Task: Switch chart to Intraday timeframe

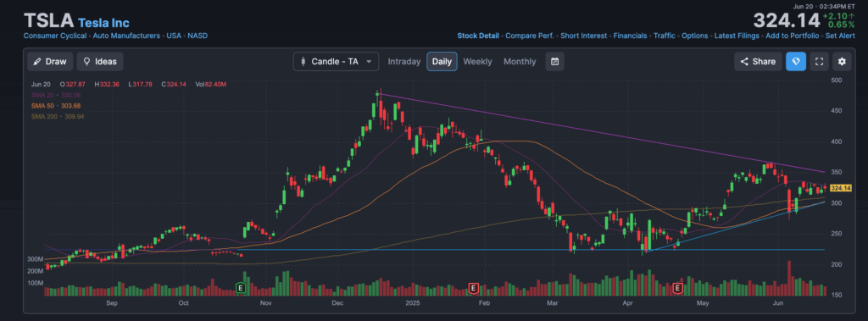Action: [x=404, y=62]
